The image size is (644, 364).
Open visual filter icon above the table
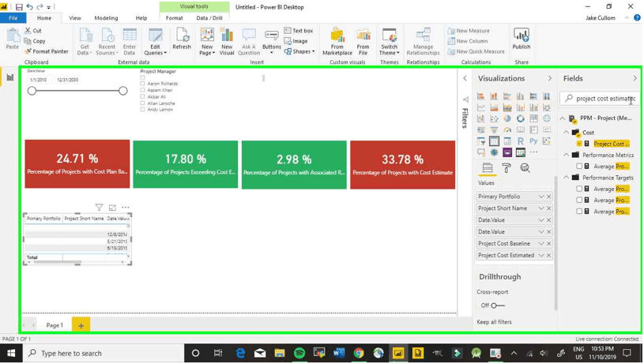[x=99, y=208]
